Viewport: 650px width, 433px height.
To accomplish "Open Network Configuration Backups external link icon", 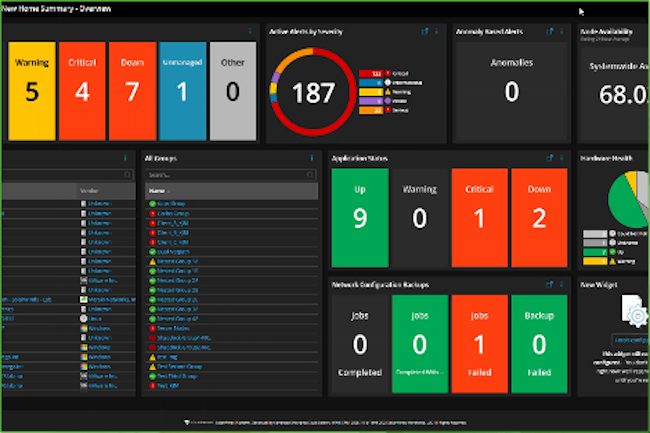I will pos(551,284).
